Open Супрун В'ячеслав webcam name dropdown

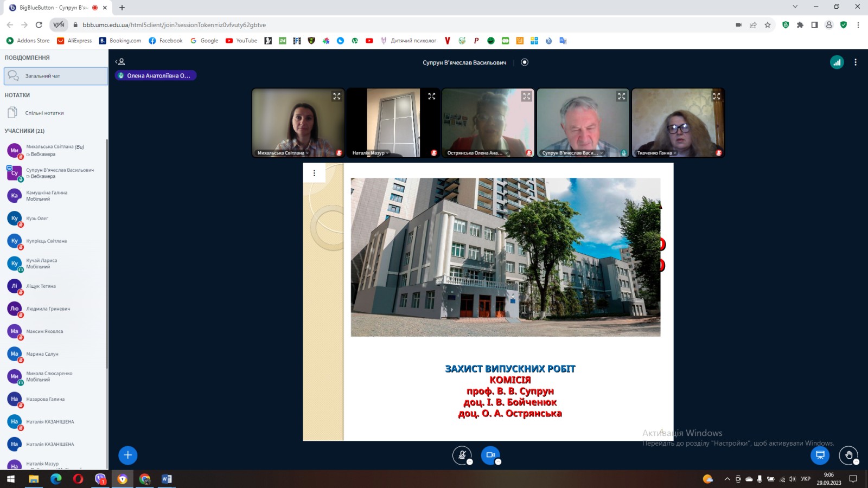572,153
